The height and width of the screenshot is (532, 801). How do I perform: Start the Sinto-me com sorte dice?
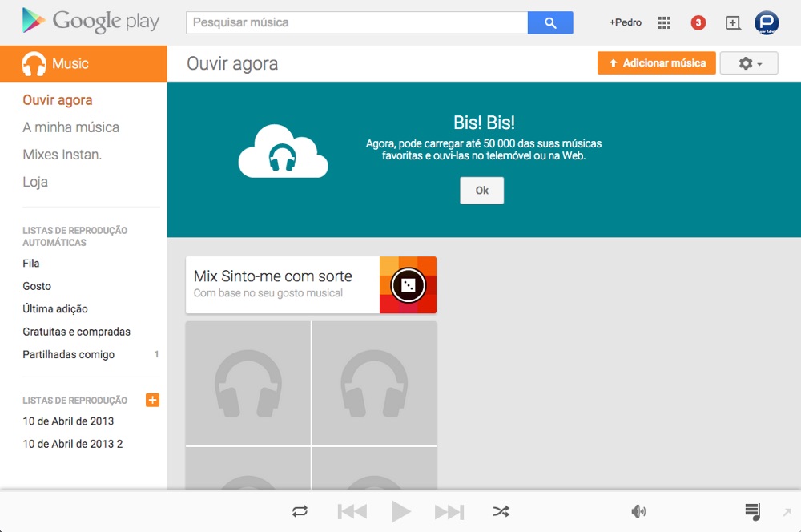pos(409,285)
